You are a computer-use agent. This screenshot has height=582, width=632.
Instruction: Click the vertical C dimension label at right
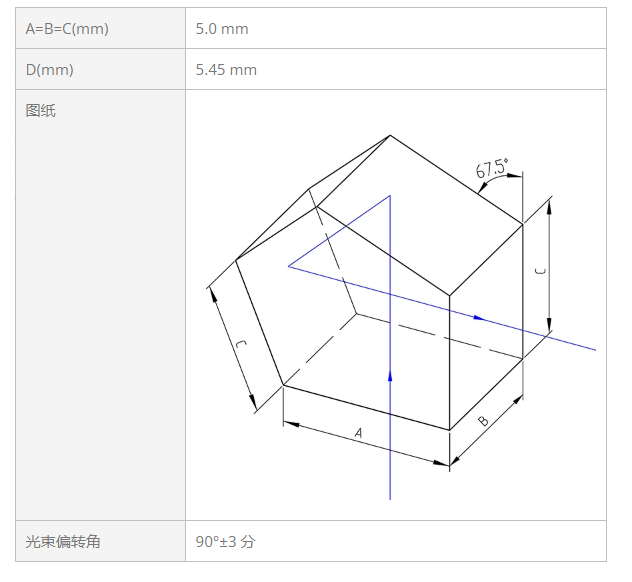click(541, 271)
